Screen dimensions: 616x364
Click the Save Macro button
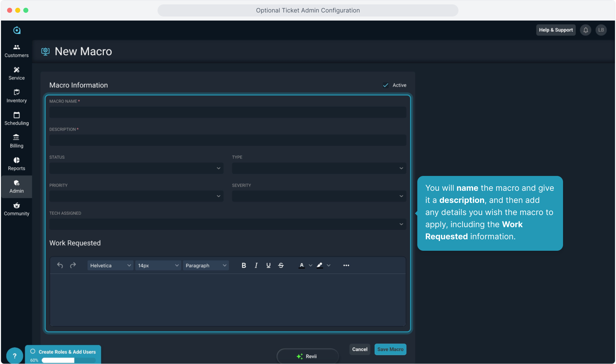[x=390, y=350]
